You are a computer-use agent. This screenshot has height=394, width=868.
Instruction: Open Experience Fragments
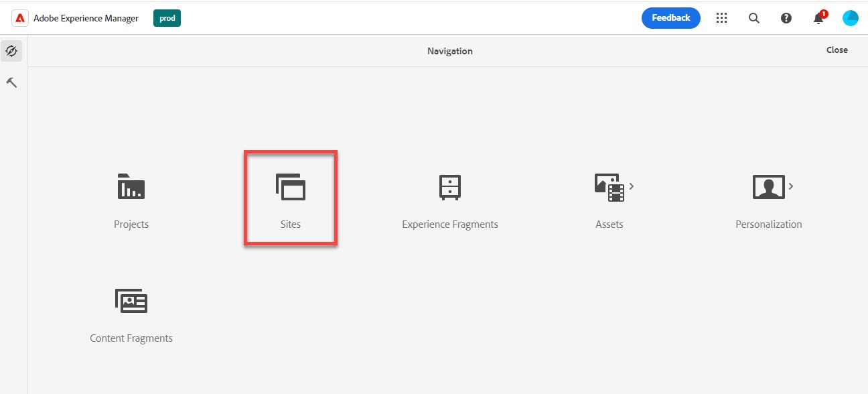(449, 198)
